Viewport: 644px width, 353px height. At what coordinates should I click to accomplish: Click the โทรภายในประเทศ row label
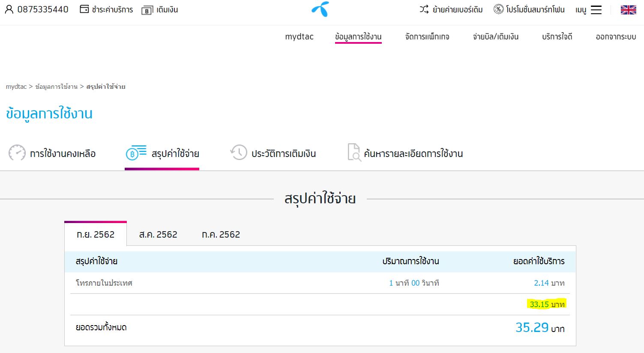point(104,283)
